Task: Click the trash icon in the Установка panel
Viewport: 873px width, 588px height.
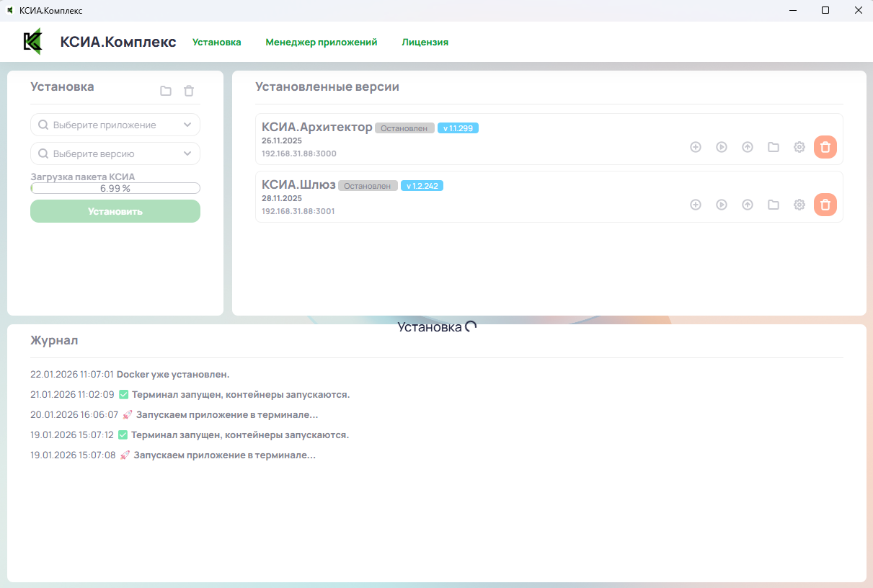Action: (189, 90)
